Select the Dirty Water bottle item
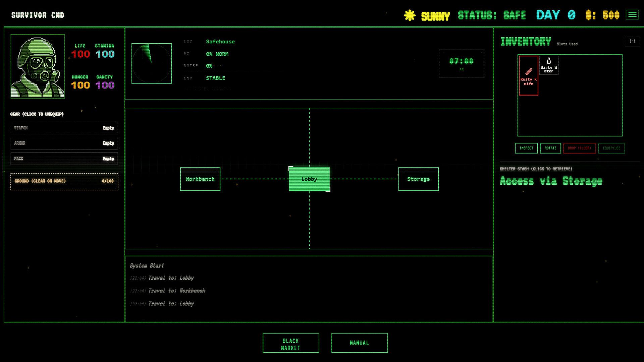 pyautogui.click(x=549, y=65)
